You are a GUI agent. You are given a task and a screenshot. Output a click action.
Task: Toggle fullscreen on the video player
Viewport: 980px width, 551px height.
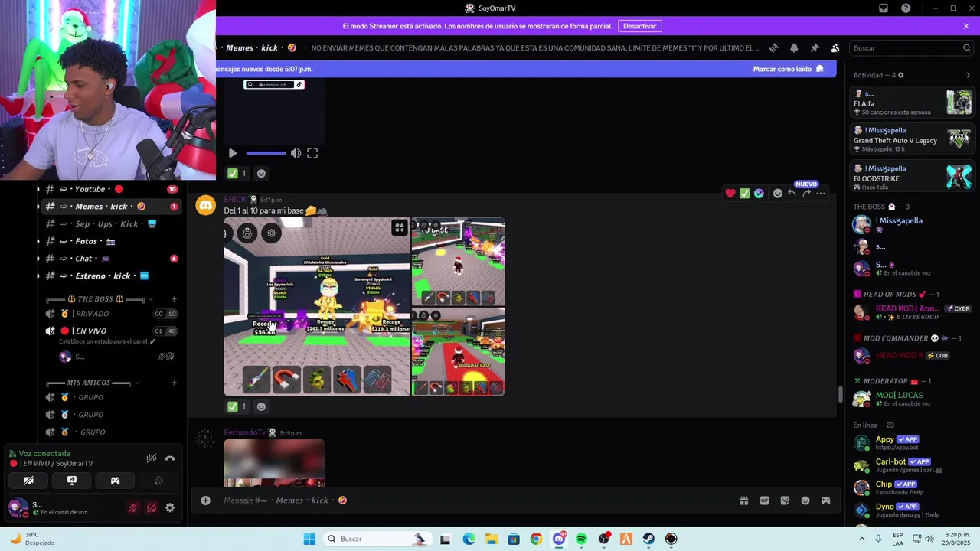tap(312, 153)
